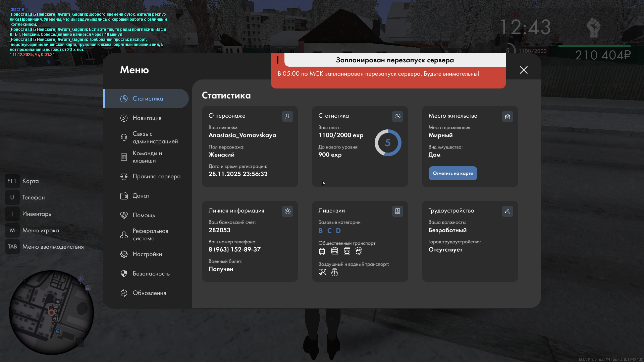Image resolution: width=644 pixels, height=362 pixels.
Task: Click the airplane license icon
Action: (x=322, y=272)
